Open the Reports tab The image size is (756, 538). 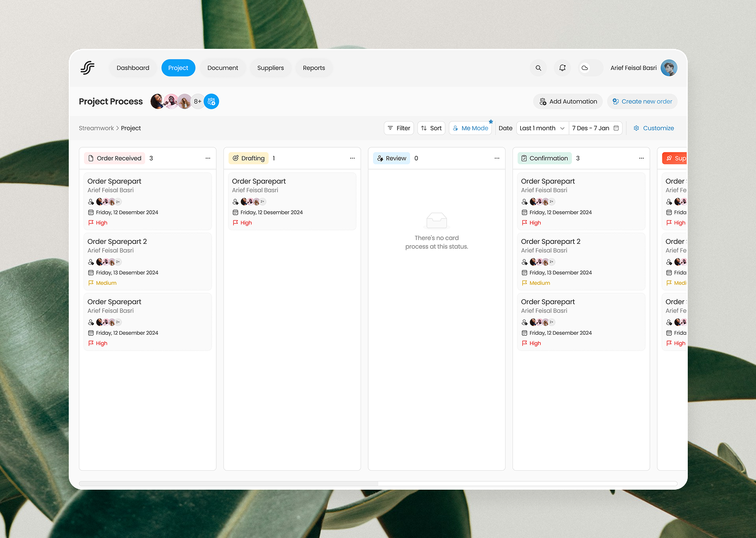314,68
